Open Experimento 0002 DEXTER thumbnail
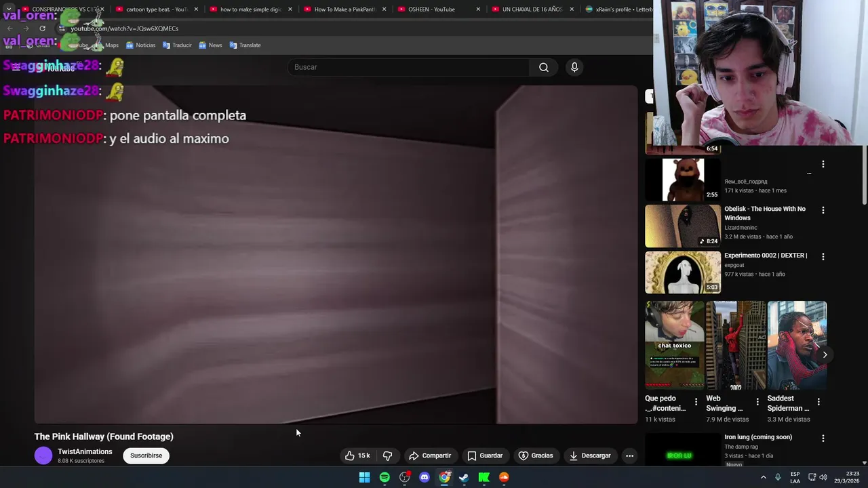This screenshot has height=488, width=868. point(682,272)
